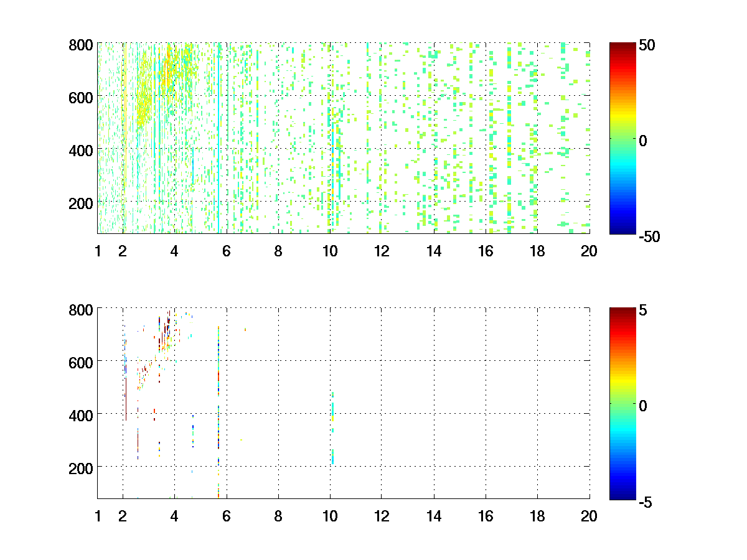The image size is (747, 560).
Task: Click x-axis tick '16' under the lower heatmap
Action: [486, 516]
